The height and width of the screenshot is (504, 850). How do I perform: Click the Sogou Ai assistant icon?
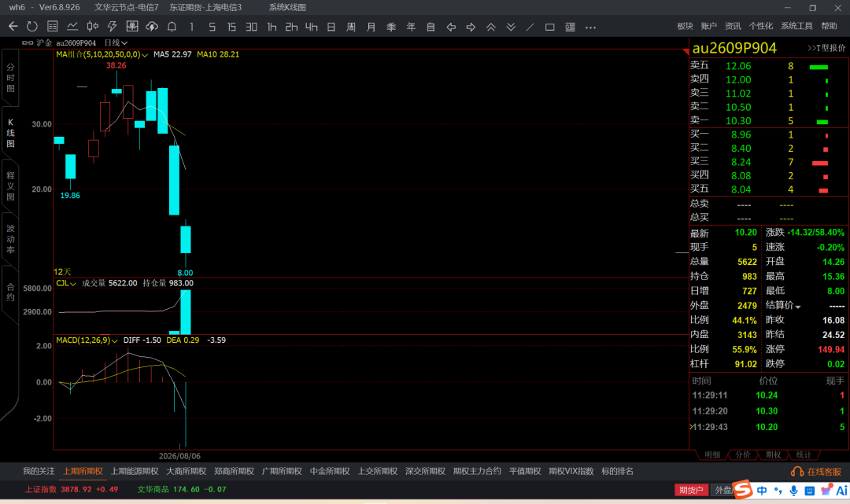tap(842, 491)
